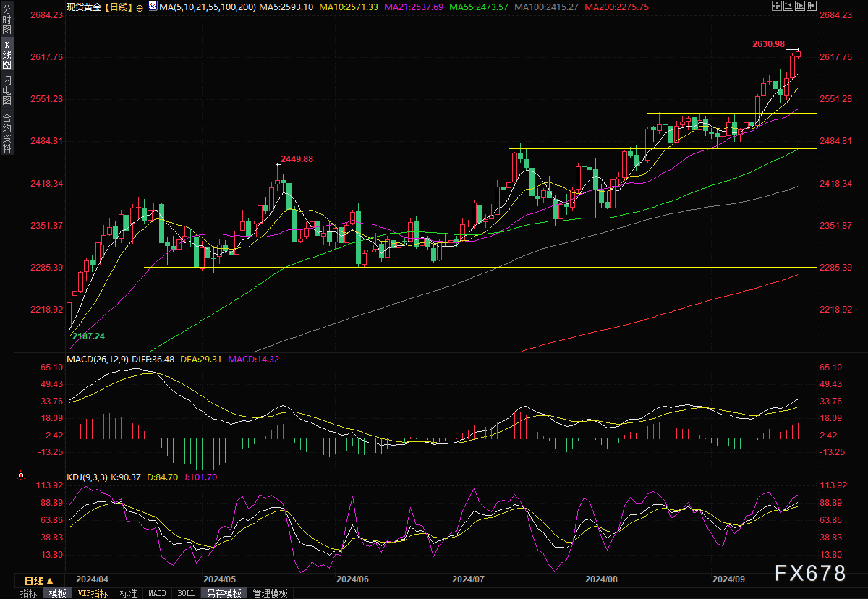Apply the MACD template
The width and height of the screenshot is (868, 599).
click(x=157, y=593)
